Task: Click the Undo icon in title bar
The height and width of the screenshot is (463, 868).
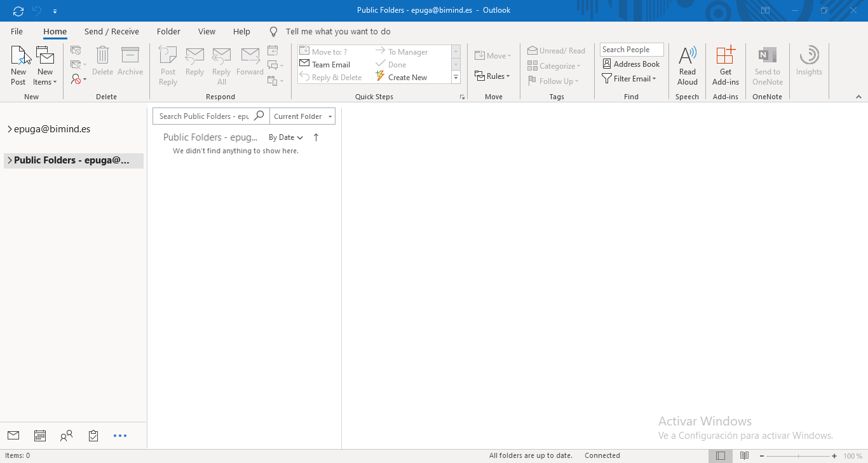Action: pyautogui.click(x=37, y=11)
